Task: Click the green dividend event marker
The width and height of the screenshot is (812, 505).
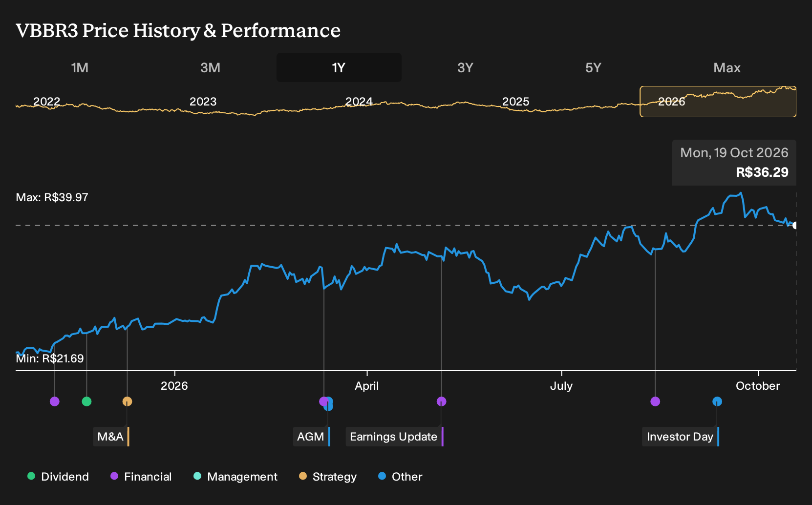Action: 86,401
